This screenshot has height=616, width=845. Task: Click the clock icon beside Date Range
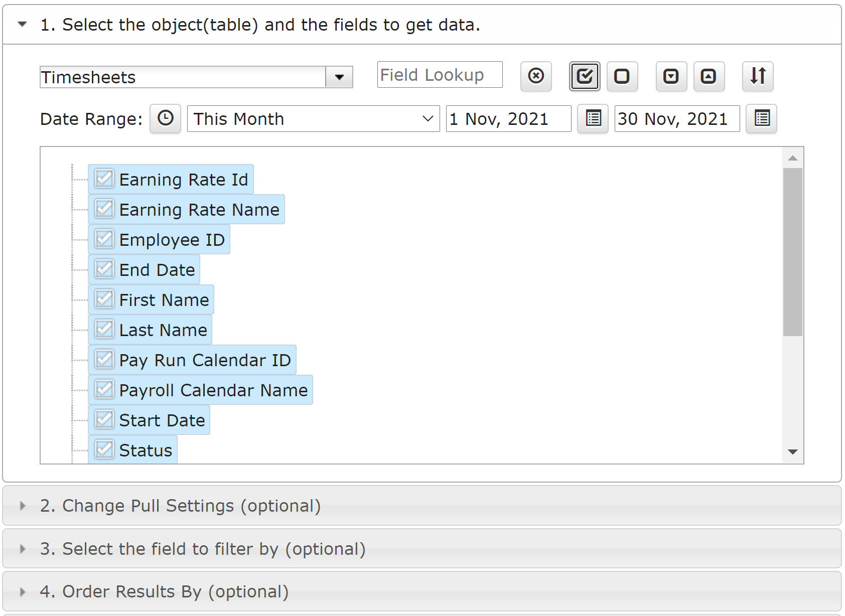165,119
